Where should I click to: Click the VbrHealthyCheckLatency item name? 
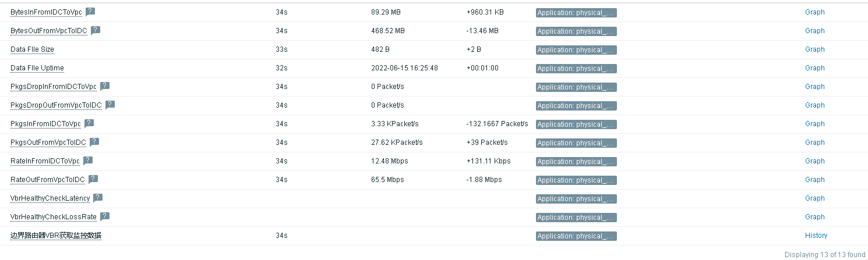click(x=50, y=198)
